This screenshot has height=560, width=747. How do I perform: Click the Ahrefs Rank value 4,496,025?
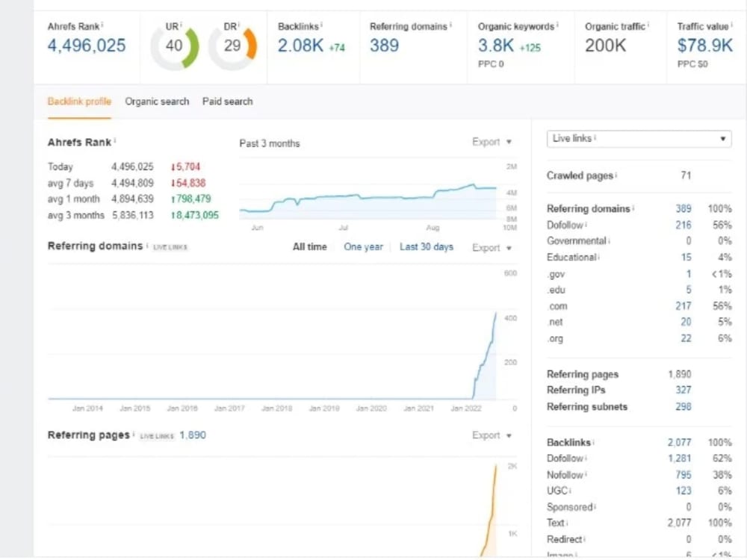87,46
